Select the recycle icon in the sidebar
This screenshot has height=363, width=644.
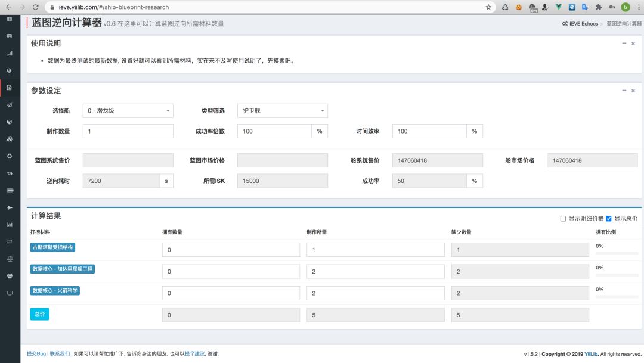pyautogui.click(x=10, y=156)
